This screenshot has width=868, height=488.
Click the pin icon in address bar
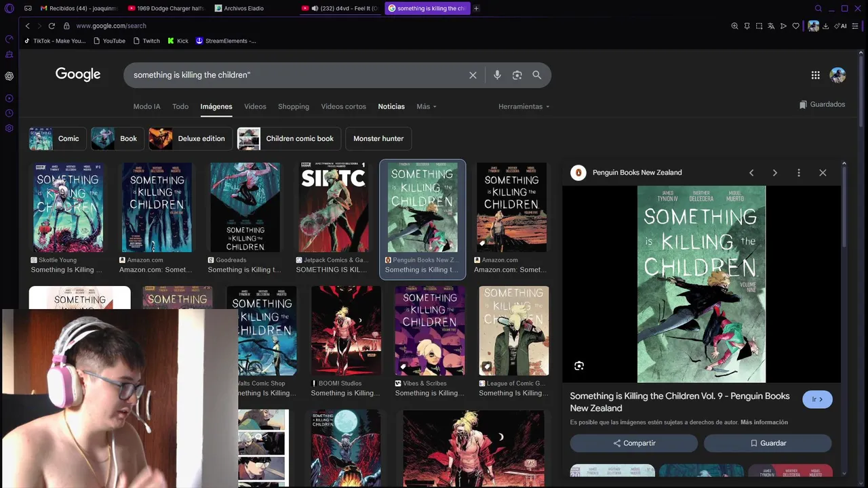(x=747, y=26)
